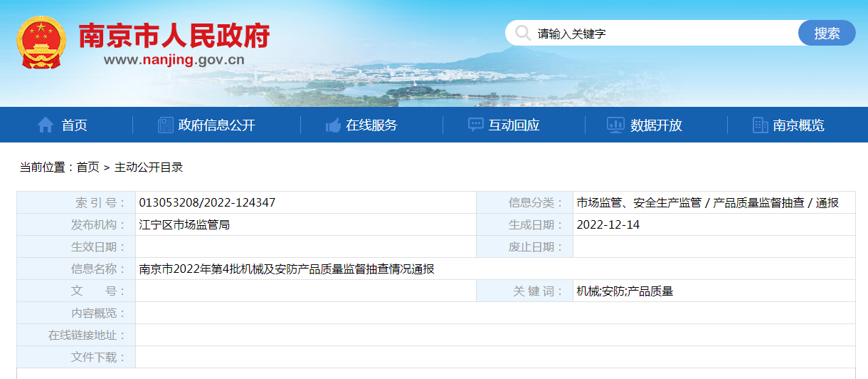This screenshot has width=868, height=379.
Task: Click the 废止日期 label cell
Action: [x=524, y=246]
